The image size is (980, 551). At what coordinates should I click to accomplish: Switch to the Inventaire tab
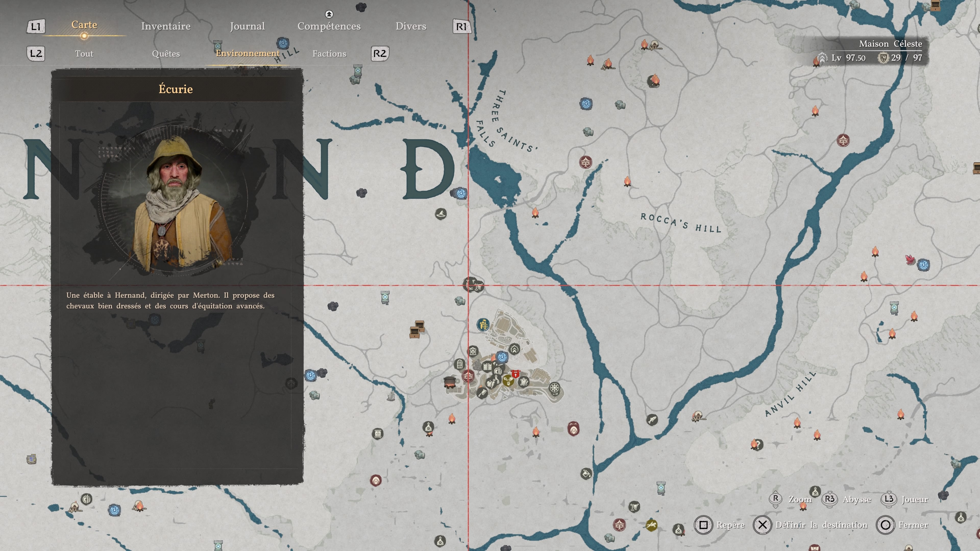click(x=166, y=26)
